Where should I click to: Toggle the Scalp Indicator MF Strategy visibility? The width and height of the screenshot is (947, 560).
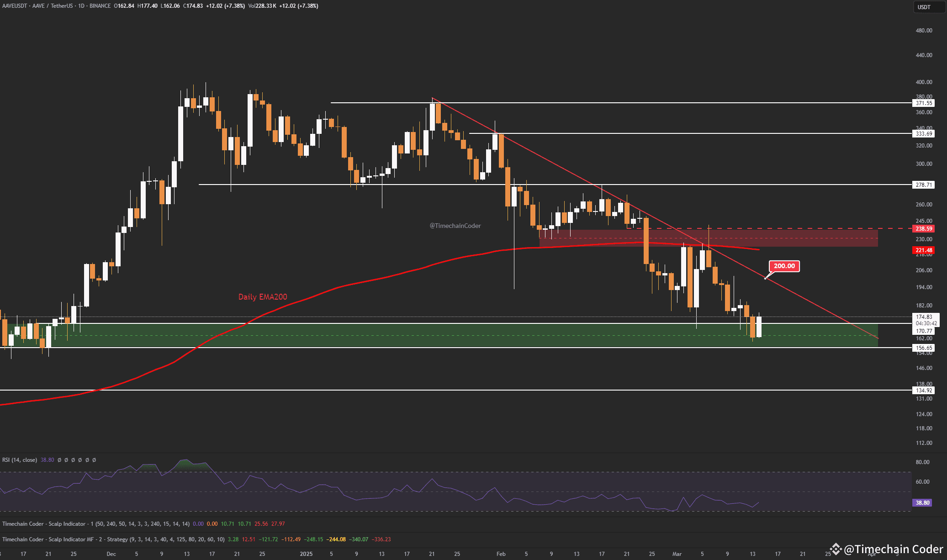(401, 539)
